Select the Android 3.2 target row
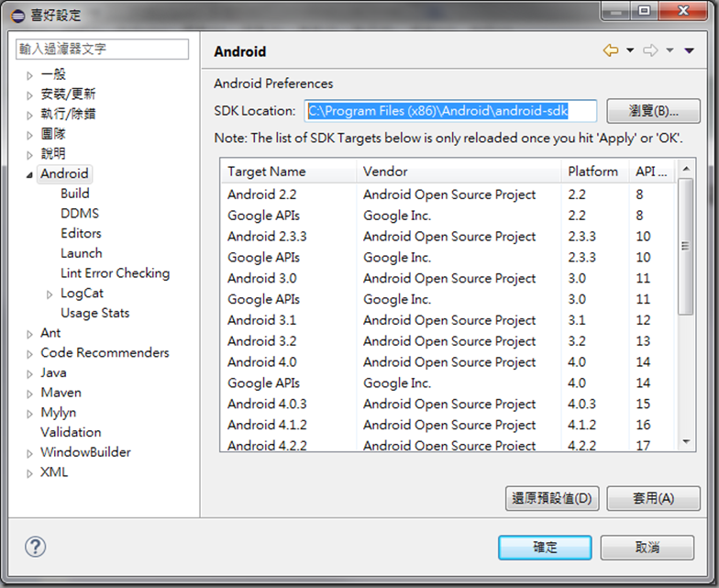 tap(448, 341)
